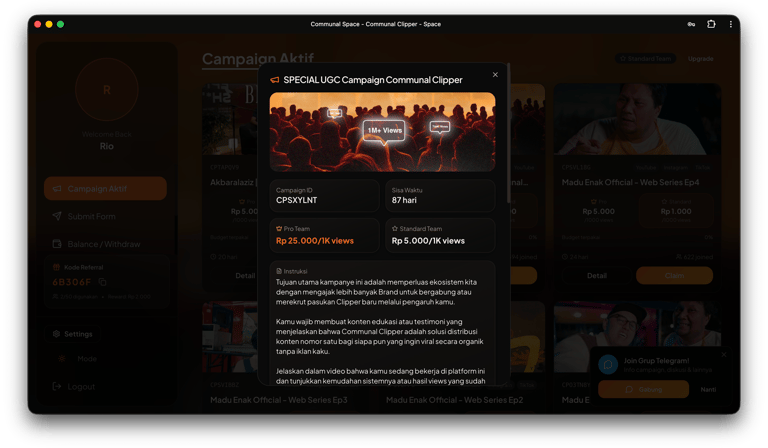Click the R profile avatar
The width and height of the screenshot is (768, 448).
pyautogui.click(x=107, y=90)
